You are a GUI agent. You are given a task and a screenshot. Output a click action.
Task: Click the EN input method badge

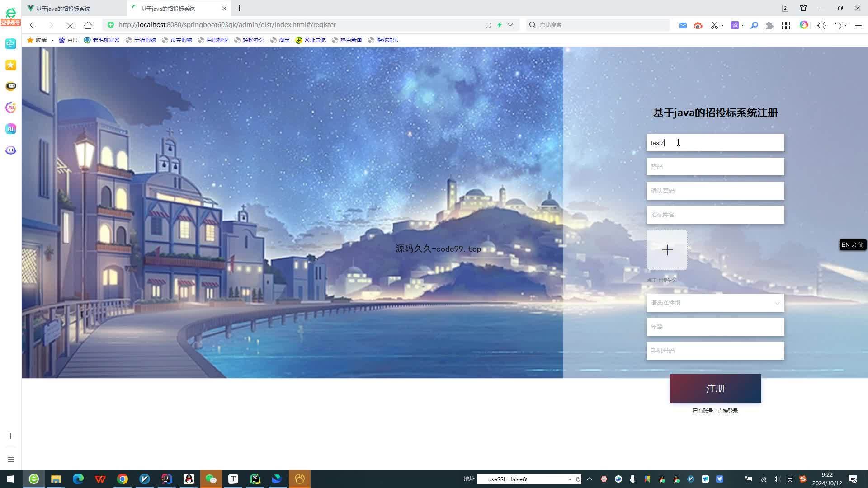853,245
